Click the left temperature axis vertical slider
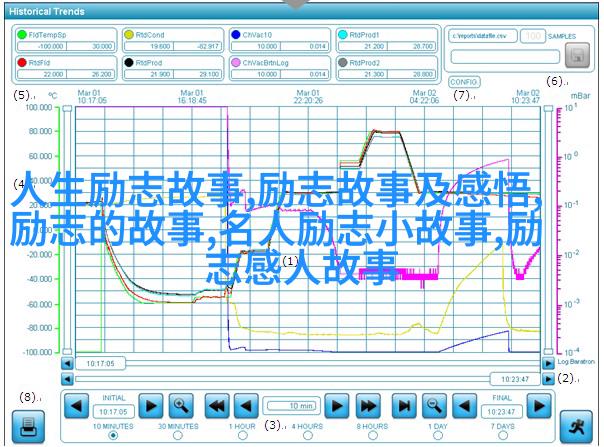 (67, 230)
